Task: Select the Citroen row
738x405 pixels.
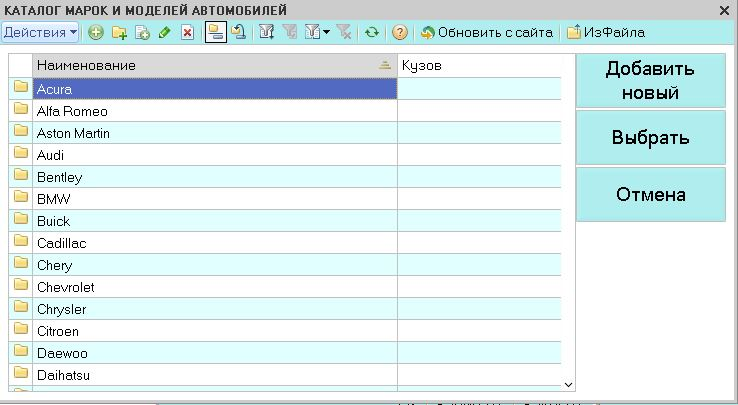Action: pyautogui.click(x=285, y=331)
